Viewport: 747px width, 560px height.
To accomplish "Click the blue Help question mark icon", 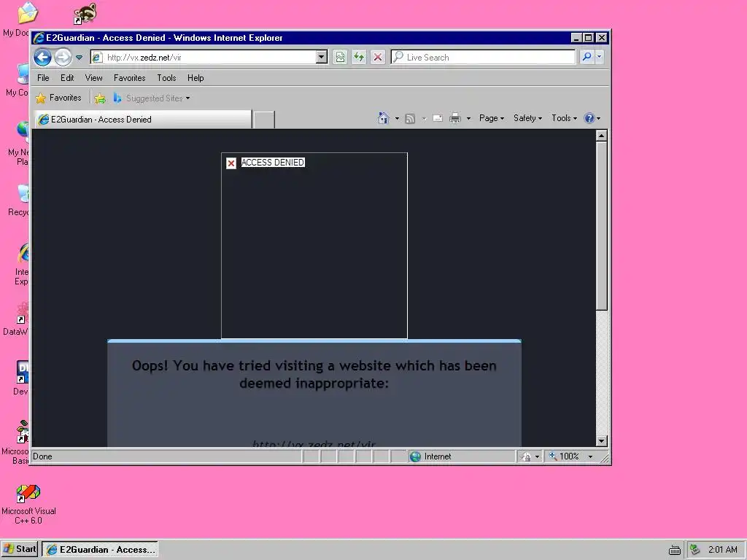I will (589, 118).
